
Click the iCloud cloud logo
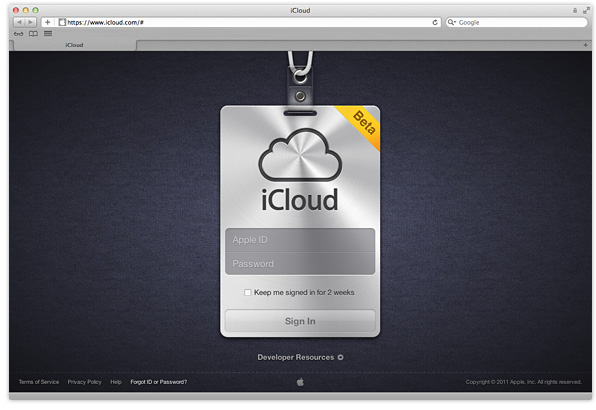point(300,154)
